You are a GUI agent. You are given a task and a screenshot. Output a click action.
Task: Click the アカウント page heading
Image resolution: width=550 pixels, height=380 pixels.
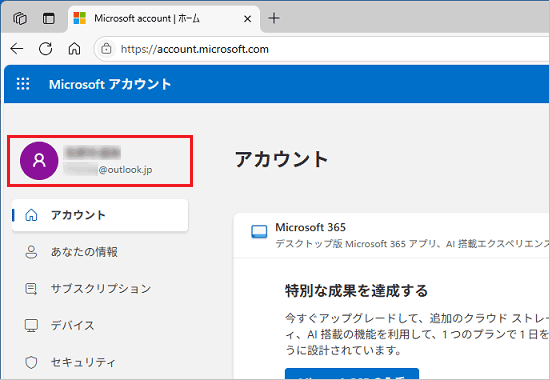pyautogui.click(x=281, y=159)
